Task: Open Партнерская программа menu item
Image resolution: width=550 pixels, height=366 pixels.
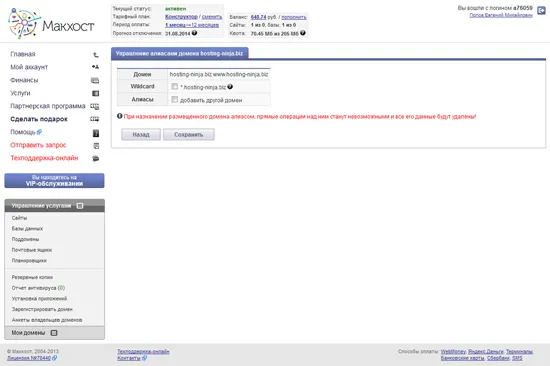Action: (x=48, y=106)
